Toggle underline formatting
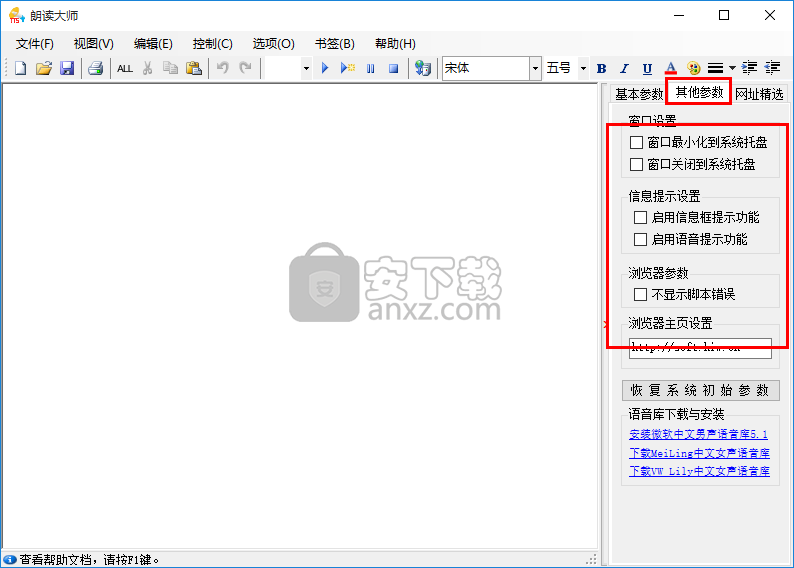The width and height of the screenshot is (794, 568). click(647, 68)
